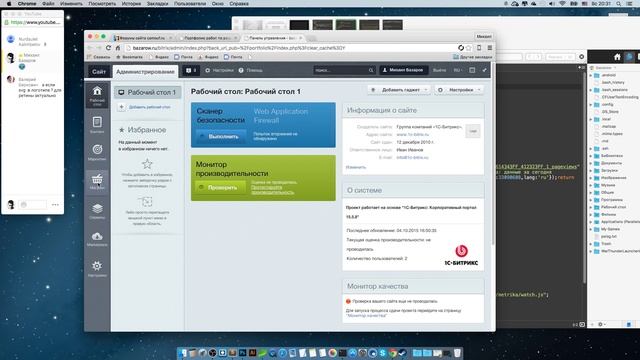The image size is (640, 360).
Task: Open the Добавить гаджет dropdown
Action: click(398, 90)
